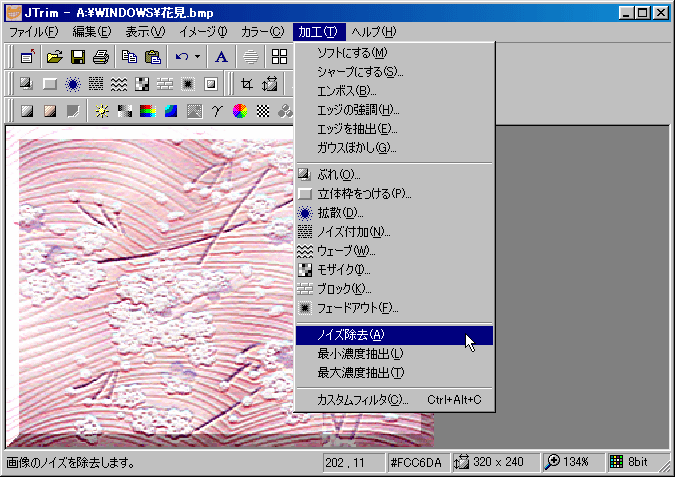Select モザイク(I)... menu entry
Viewport: 675px width, 477px height.
(394, 269)
